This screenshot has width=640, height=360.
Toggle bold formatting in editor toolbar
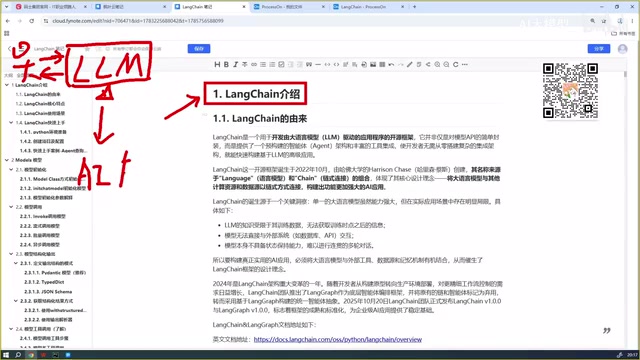226,64
